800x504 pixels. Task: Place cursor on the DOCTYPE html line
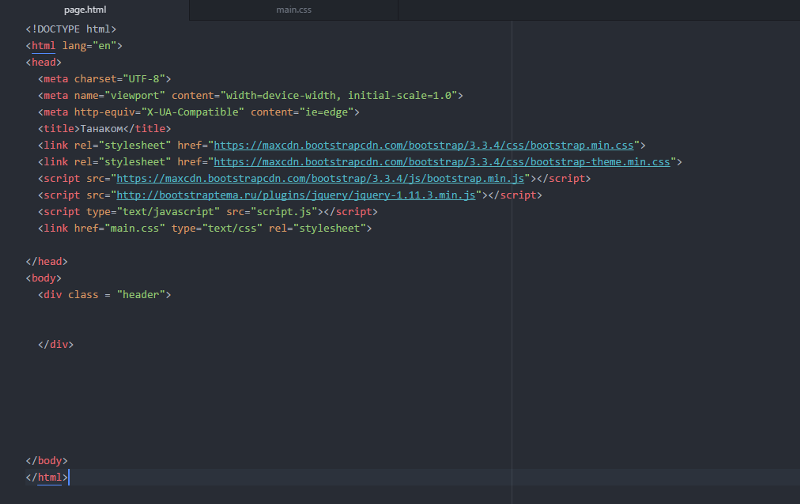coord(71,29)
